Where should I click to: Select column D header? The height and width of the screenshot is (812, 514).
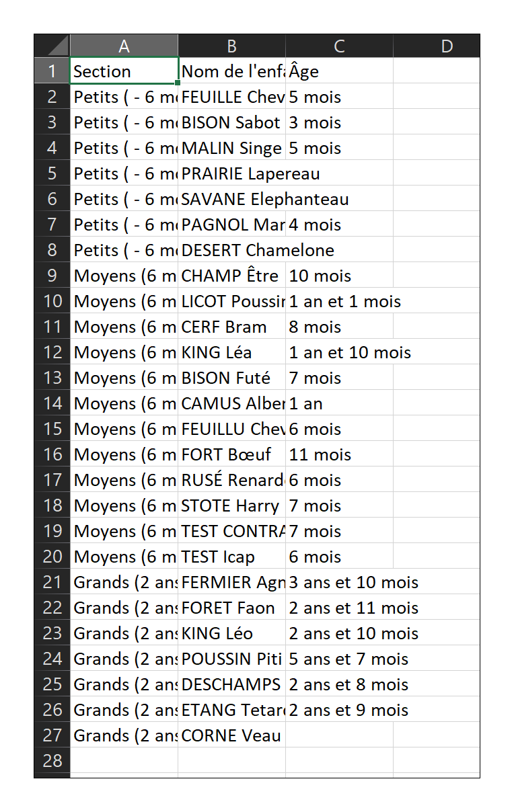click(437, 46)
